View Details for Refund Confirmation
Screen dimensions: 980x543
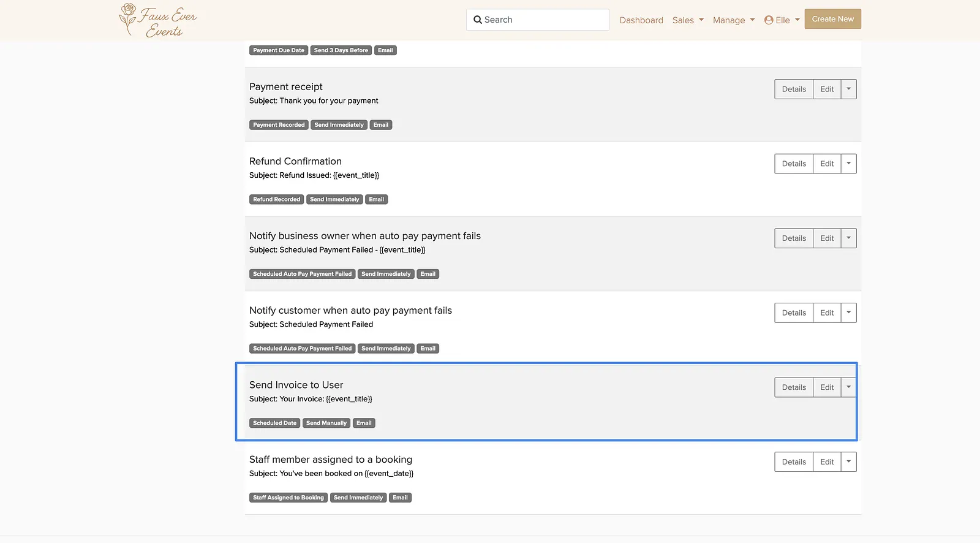[794, 164]
